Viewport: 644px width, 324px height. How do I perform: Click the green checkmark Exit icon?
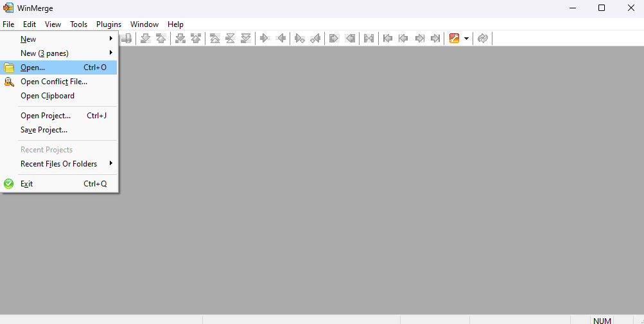point(9,184)
